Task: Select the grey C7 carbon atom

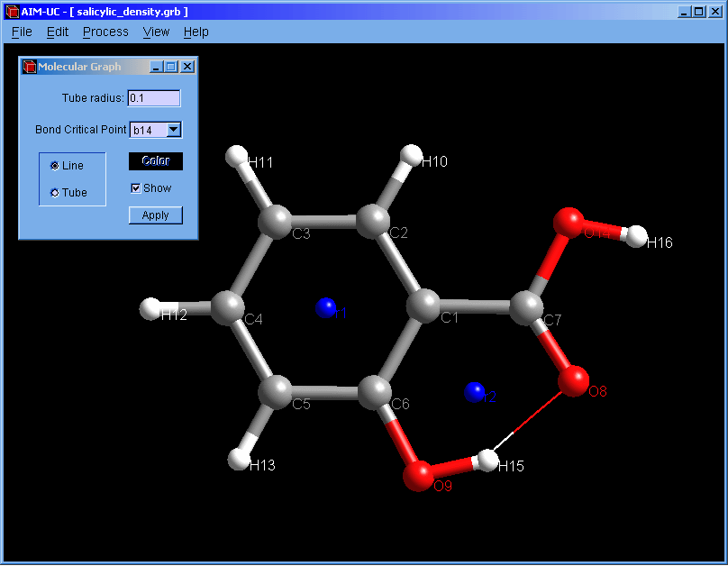Action: [527, 307]
